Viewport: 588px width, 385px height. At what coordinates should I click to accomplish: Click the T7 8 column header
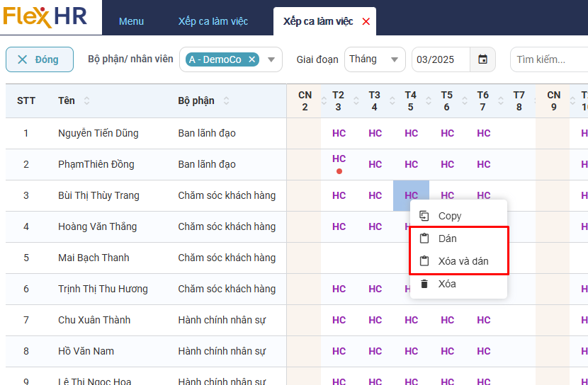click(x=519, y=100)
